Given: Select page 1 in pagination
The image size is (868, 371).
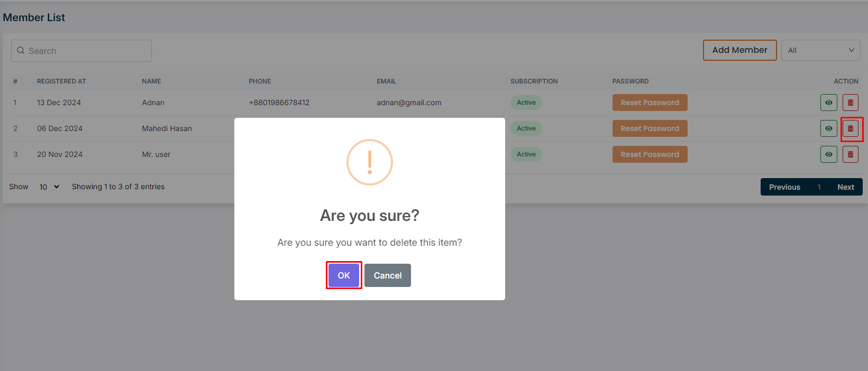Looking at the screenshot, I should pyautogui.click(x=819, y=187).
